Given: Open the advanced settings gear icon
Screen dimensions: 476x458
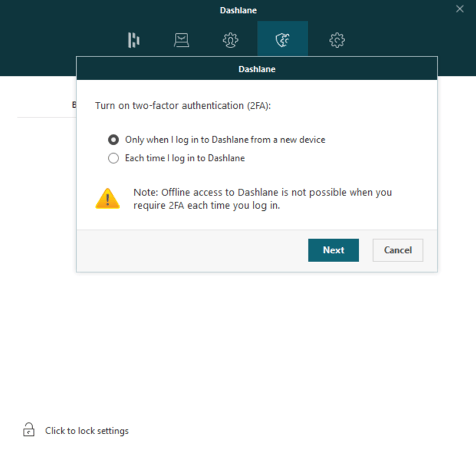Looking at the screenshot, I should pyautogui.click(x=337, y=40).
